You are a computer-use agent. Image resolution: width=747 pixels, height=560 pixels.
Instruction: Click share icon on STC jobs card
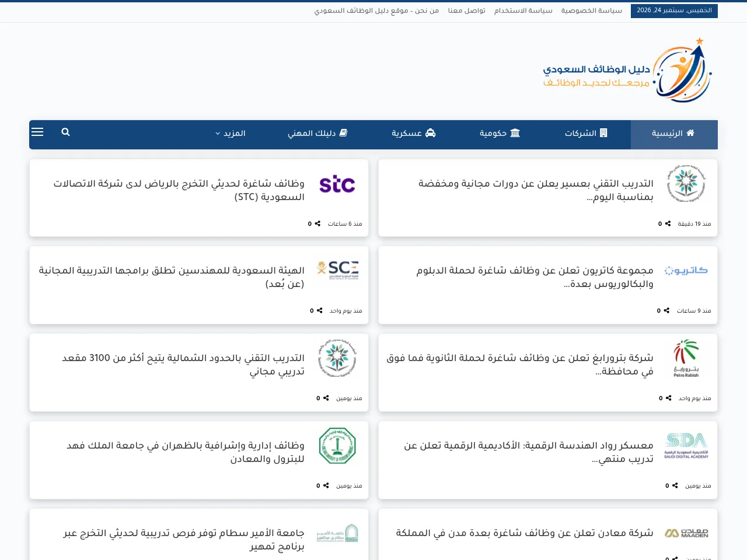(x=317, y=223)
